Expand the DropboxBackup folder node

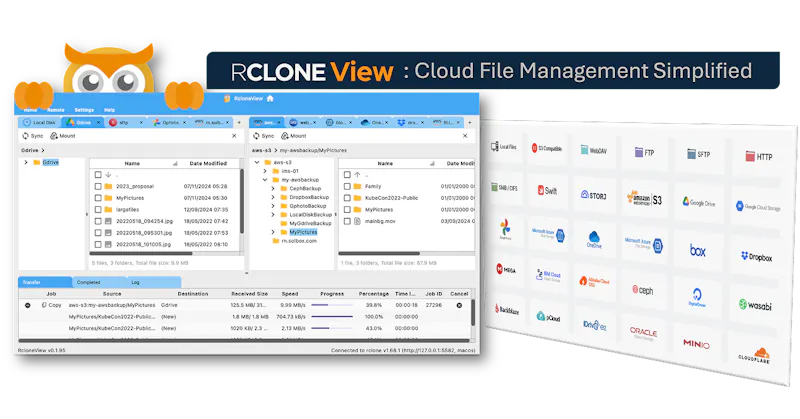tap(273, 197)
